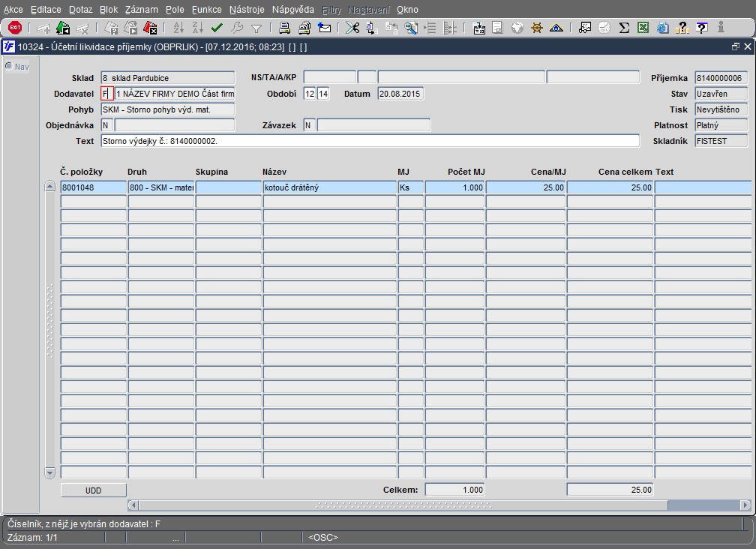The image size is (756, 549).
Task: Click the horizontal scrollbar thumb
Action: 403,505
